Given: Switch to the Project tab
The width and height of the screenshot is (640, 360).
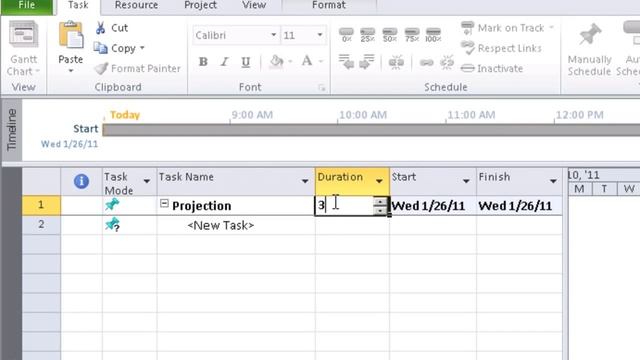Looking at the screenshot, I should pos(200,6).
